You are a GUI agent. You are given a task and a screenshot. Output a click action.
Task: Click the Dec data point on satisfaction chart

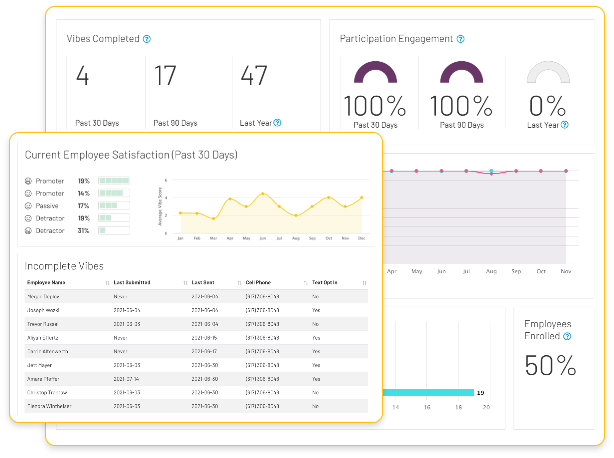(x=361, y=198)
